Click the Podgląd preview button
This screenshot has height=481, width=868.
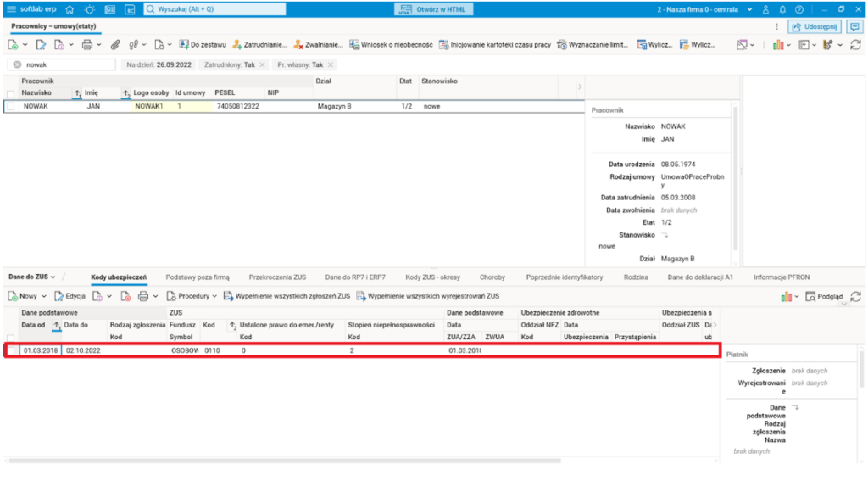(x=824, y=296)
